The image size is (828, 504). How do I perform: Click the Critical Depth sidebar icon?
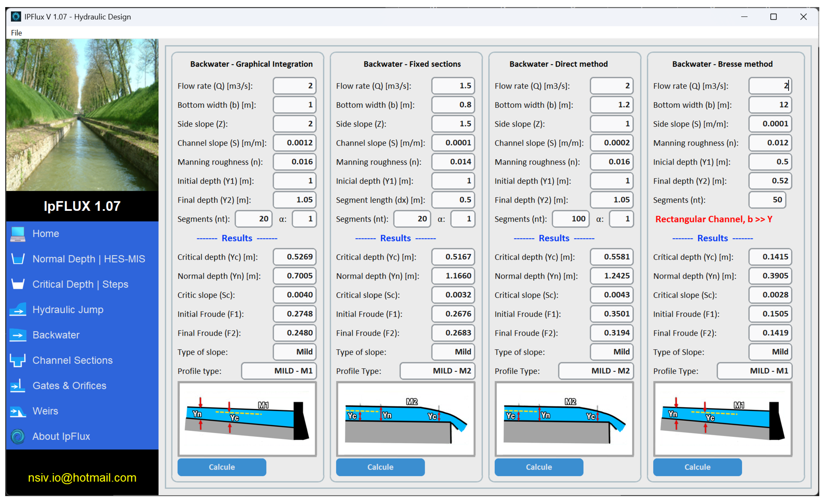[x=17, y=284]
